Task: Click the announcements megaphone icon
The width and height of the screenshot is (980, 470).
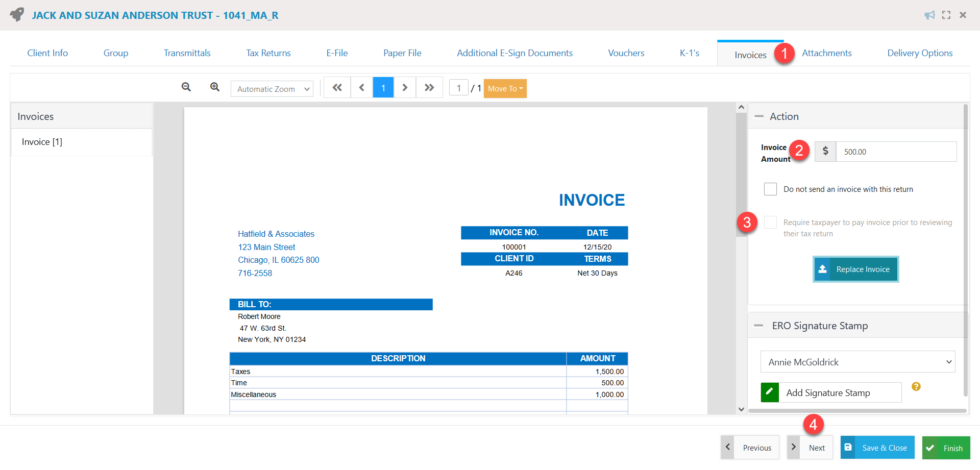Action: pos(929,15)
